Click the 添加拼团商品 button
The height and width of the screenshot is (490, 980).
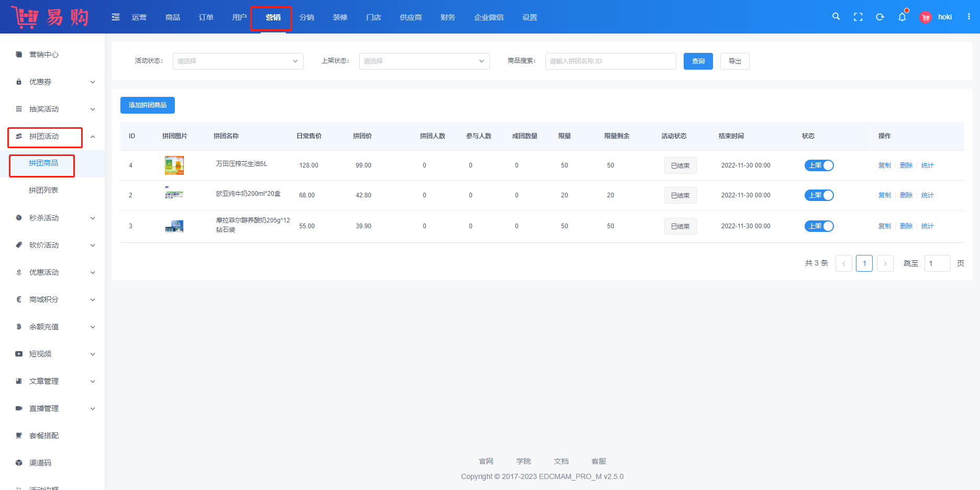[148, 105]
